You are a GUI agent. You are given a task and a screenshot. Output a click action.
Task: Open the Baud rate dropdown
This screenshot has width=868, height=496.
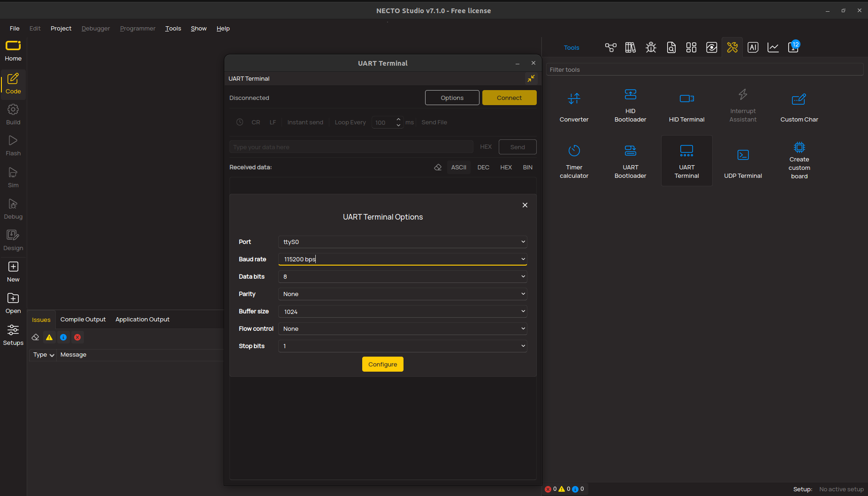tap(403, 259)
